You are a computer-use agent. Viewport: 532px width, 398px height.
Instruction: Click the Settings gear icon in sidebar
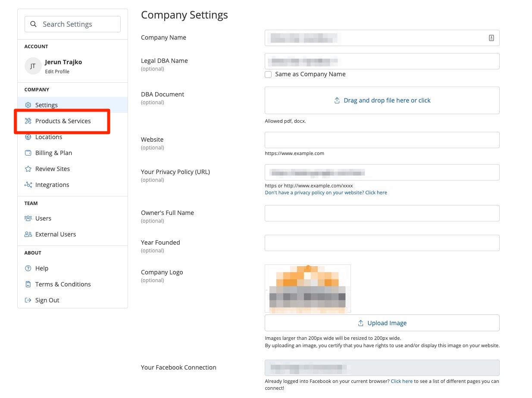(28, 105)
